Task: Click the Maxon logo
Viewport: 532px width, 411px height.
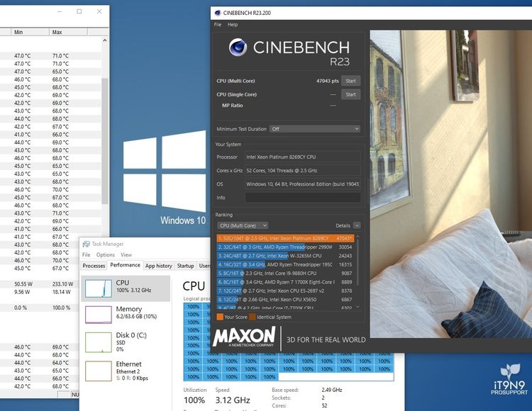Action: coord(245,337)
